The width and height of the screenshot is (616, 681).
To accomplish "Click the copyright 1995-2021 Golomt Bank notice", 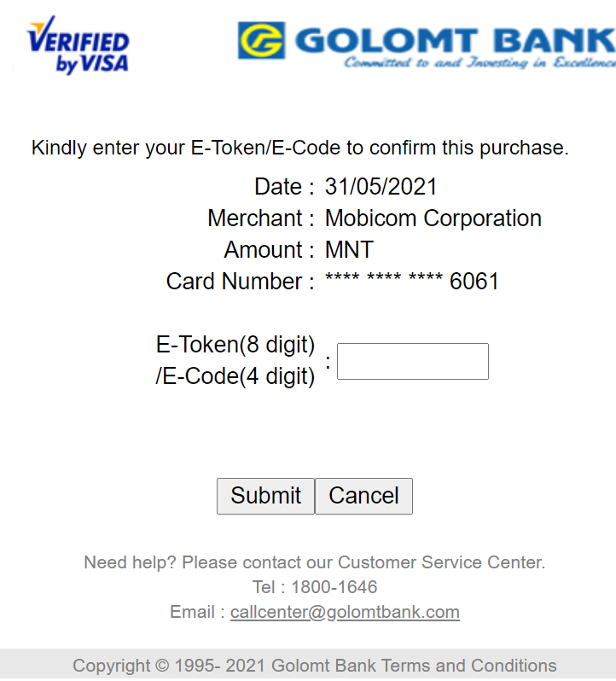I will [225, 666].
